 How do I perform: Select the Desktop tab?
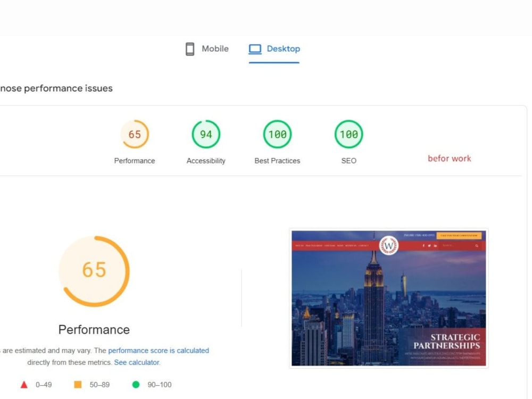tap(274, 49)
